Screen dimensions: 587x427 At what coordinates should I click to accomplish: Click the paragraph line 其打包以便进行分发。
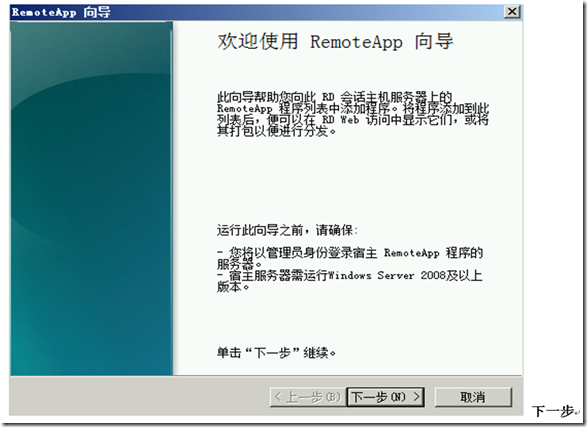pos(276,131)
